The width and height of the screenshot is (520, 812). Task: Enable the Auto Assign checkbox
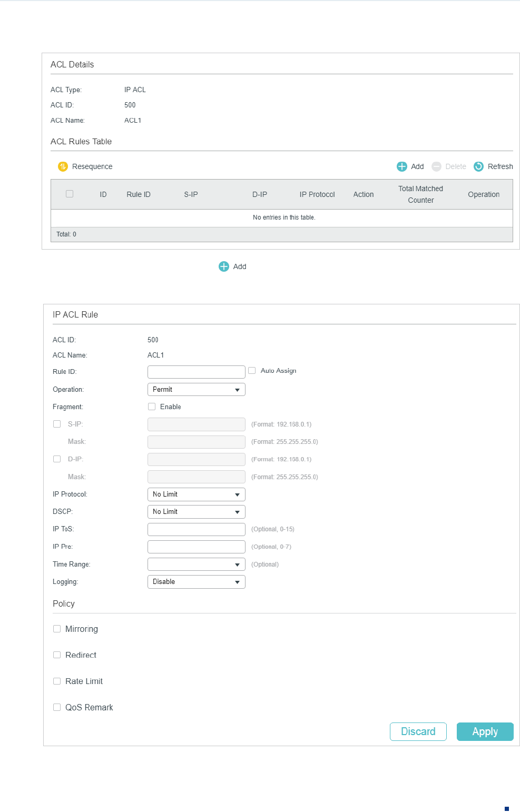pos(252,371)
